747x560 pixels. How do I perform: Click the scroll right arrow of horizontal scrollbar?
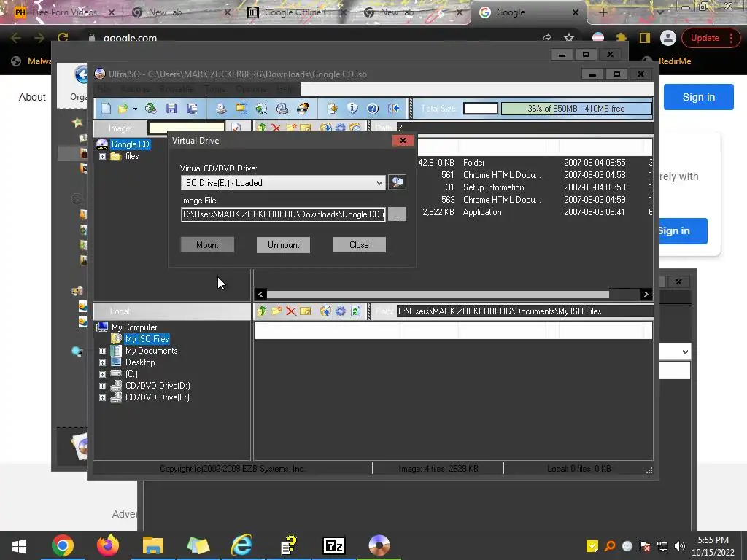point(646,295)
